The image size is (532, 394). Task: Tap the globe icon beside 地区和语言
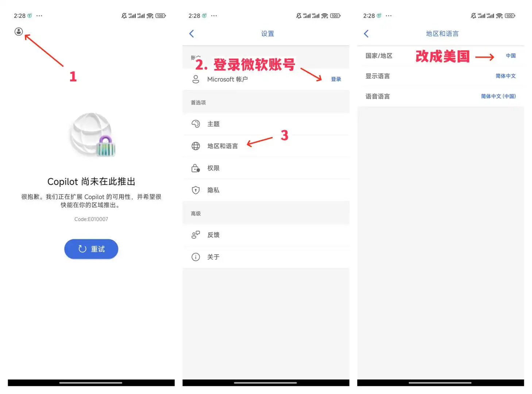coord(196,146)
